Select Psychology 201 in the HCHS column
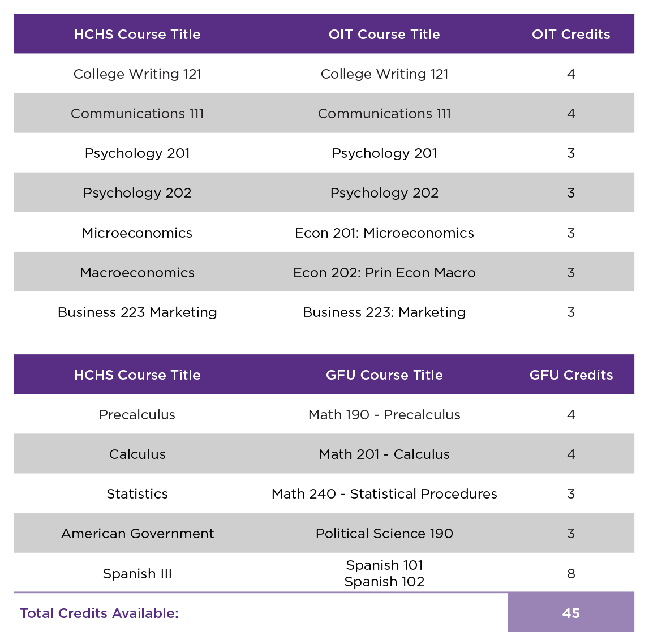Screen dimensions: 649x644 click(x=137, y=153)
